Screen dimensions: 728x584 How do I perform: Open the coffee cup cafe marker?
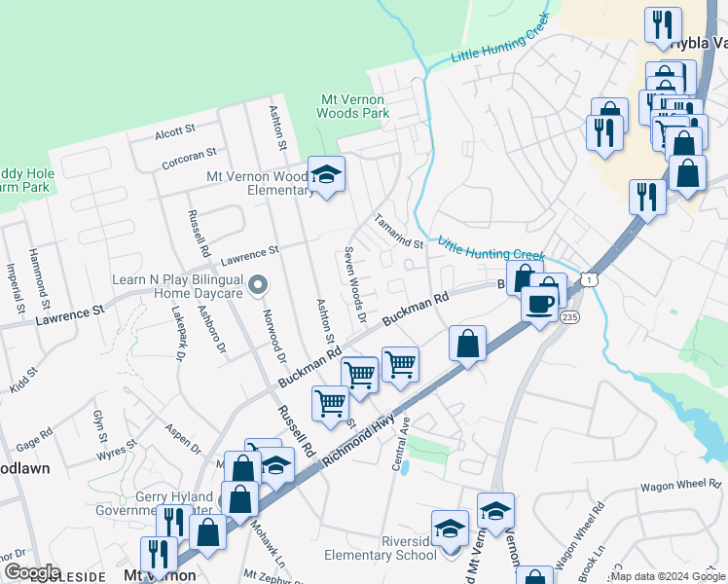539,305
